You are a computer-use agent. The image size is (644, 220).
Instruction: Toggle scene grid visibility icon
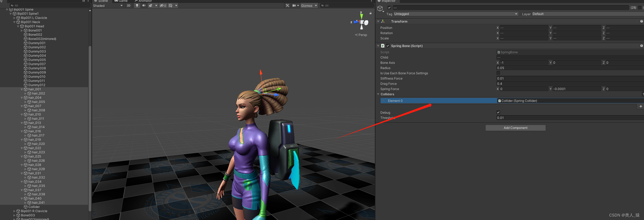click(170, 6)
